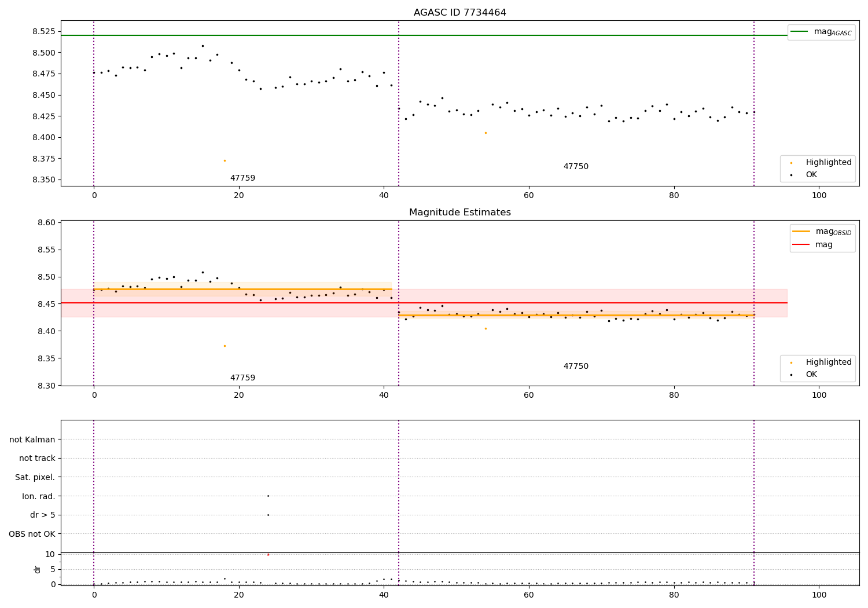Click the title 'AGASC ID 7734464'
This screenshot has width=868, height=608.
pos(459,13)
